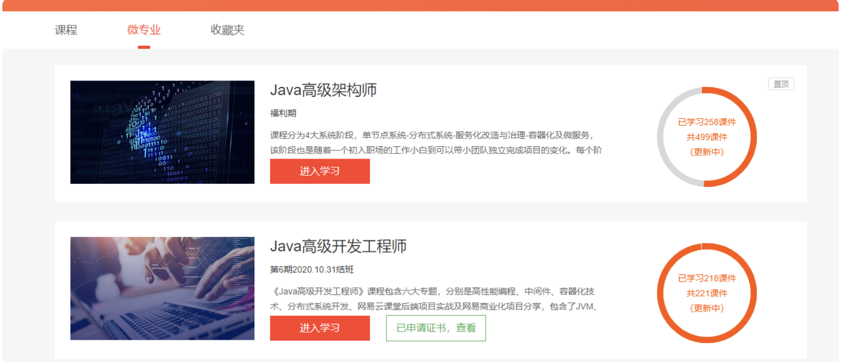Click the 共221课件 text
Screen dimensions: 868x362
[707, 293]
